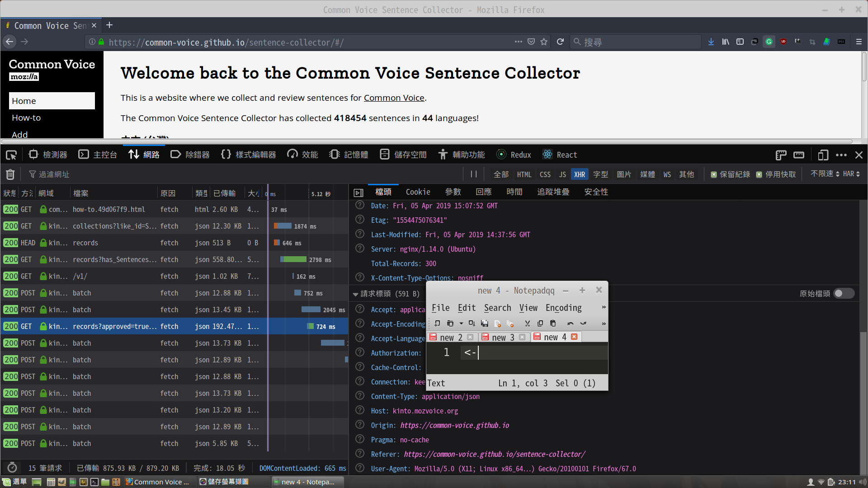The width and height of the screenshot is (868, 488).
Task: Click Accept header help question icon
Action: pyautogui.click(x=360, y=309)
